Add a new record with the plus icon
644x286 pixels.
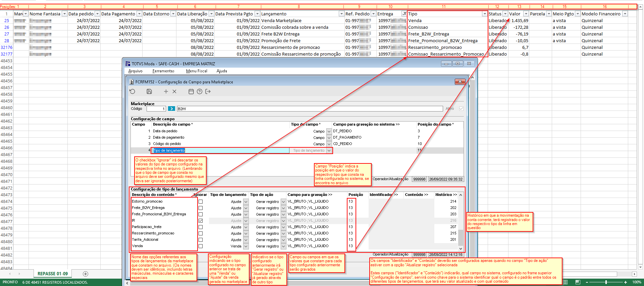166,91
